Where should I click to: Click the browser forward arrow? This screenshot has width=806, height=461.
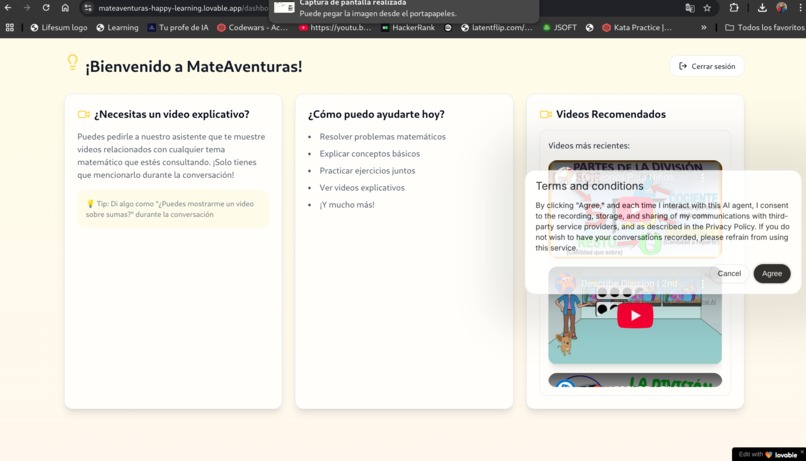point(27,8)
